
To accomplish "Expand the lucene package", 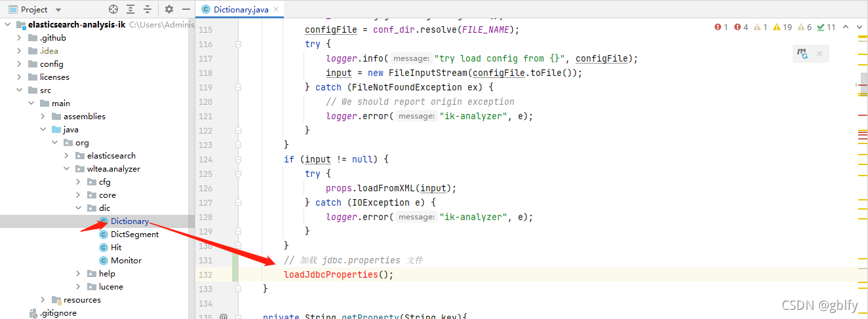I will point(79,286).
